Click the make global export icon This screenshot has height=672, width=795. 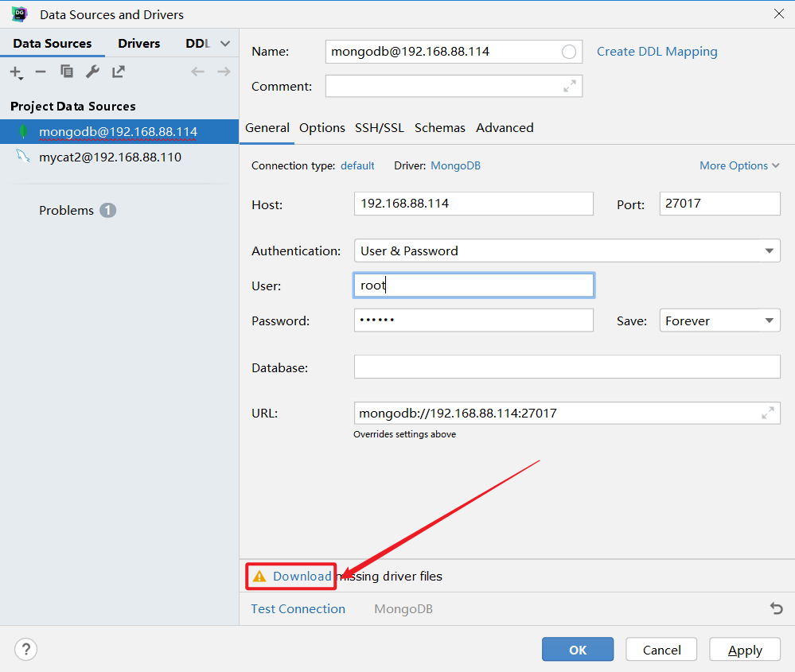pos(118,72)
